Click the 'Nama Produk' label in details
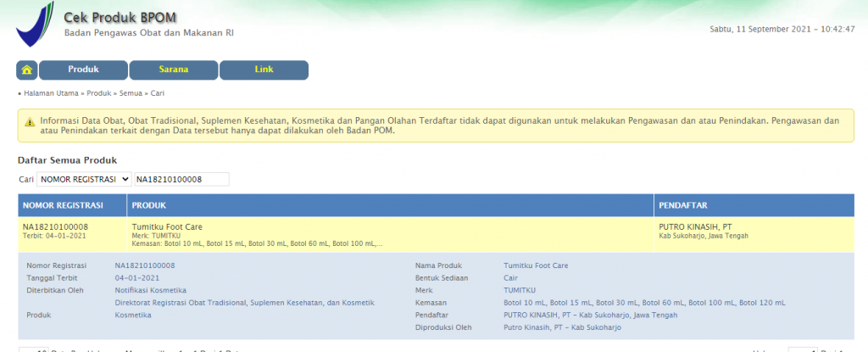 438,265
